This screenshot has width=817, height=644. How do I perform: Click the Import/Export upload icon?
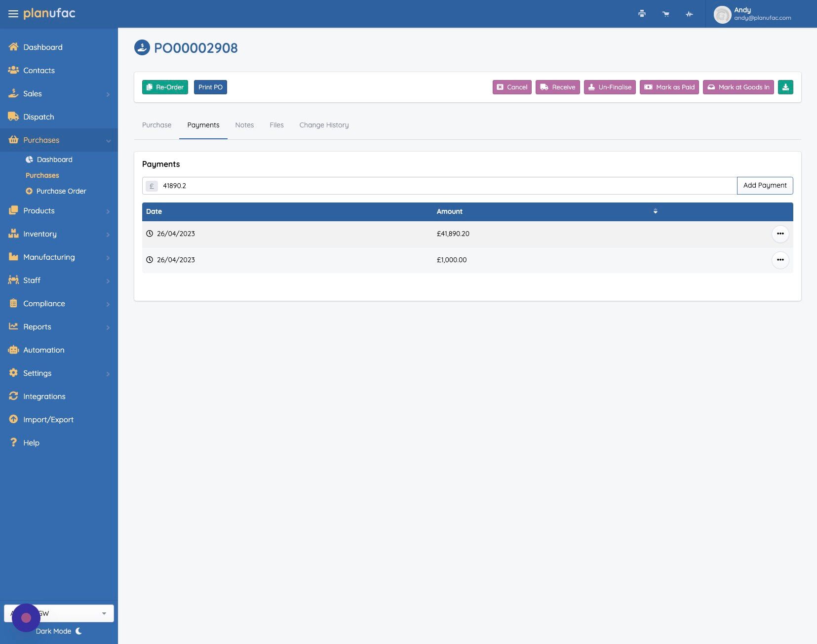(13, 419)
